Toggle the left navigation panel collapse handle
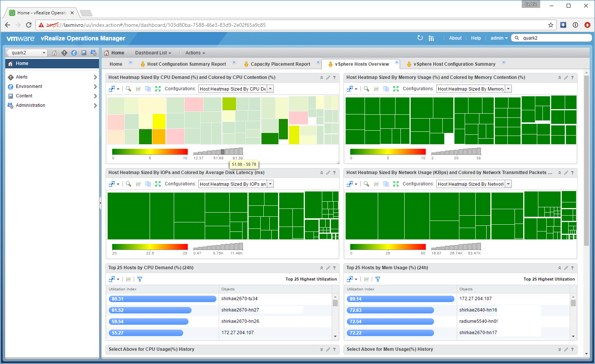This screenshot has width=595, height=364. point(100,203)
